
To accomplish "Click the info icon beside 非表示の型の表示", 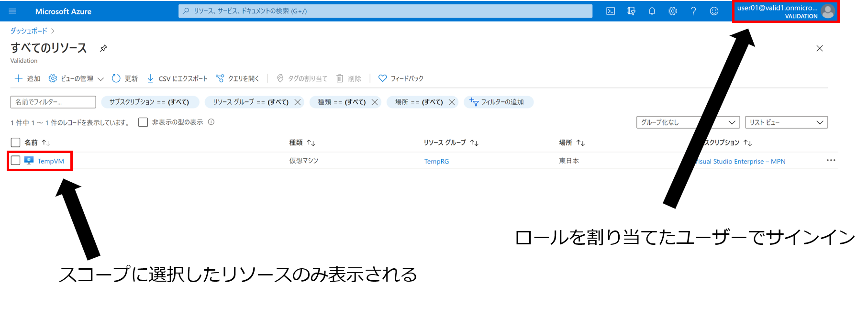I will click(211, 122).
